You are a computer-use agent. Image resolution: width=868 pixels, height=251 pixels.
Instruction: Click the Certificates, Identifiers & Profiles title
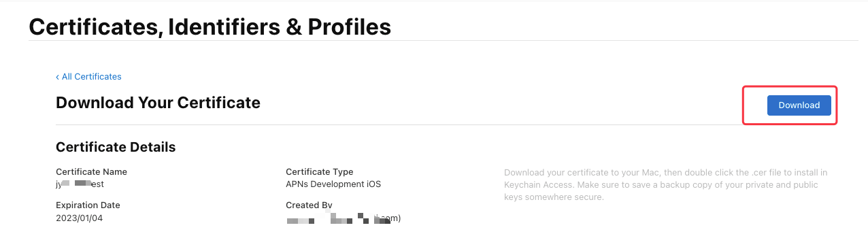pyautogui.click(x=210, y=27)
